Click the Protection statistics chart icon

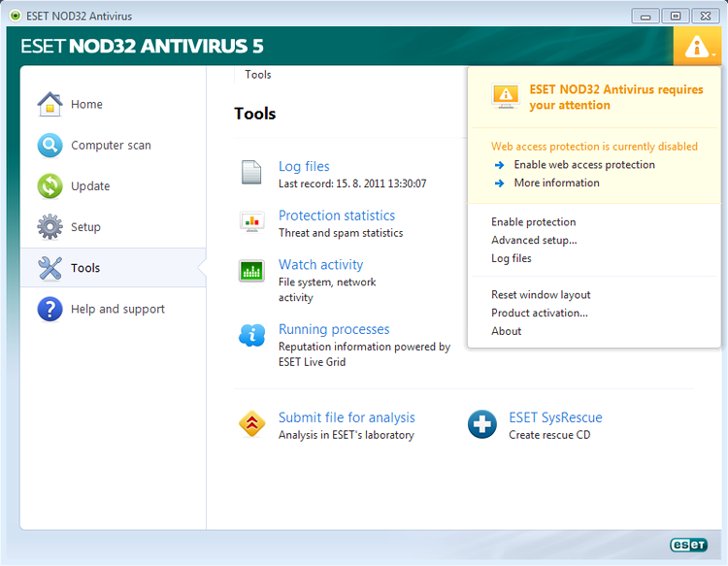pos(252,221)
